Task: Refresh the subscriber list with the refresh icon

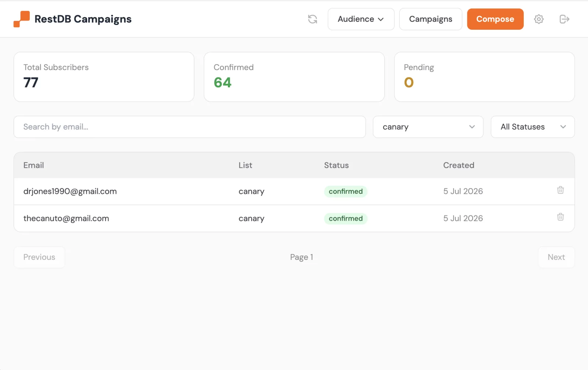Action: (312, 19)
